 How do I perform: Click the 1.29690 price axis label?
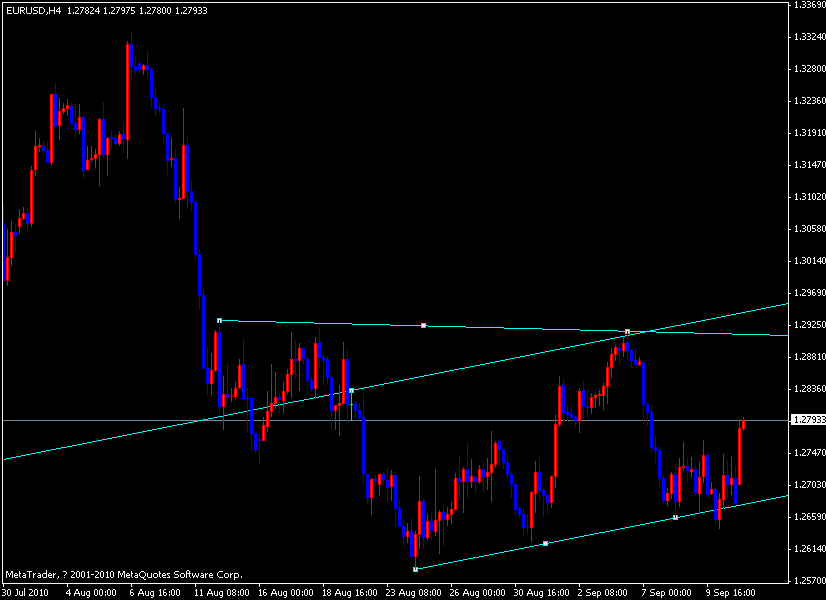809,292
